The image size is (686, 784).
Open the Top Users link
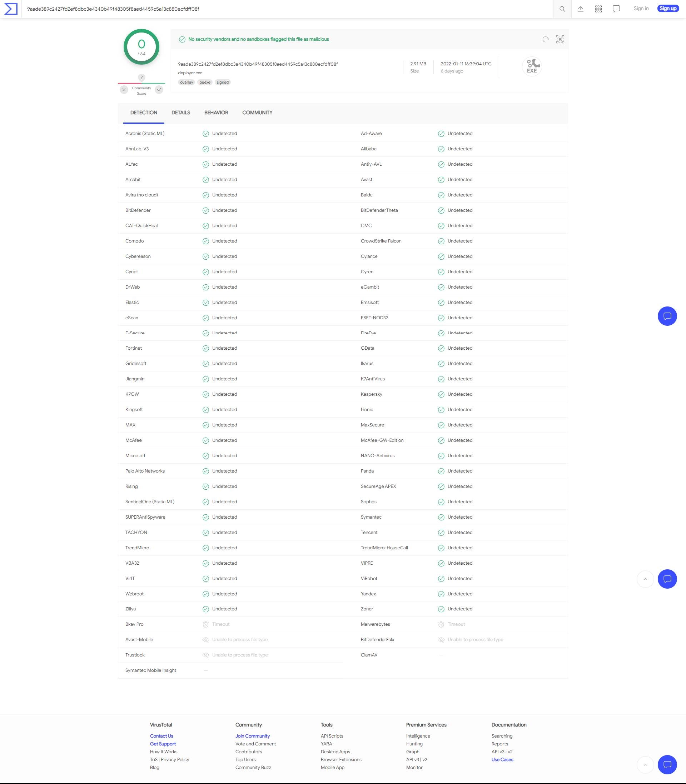tap(245, 759)
